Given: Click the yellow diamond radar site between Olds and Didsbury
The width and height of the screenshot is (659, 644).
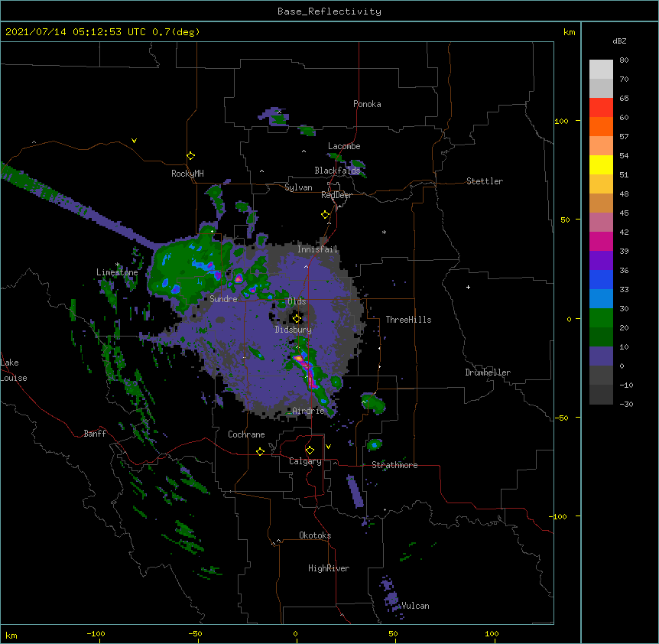Looking at the screenshot, I should [297, 318].
